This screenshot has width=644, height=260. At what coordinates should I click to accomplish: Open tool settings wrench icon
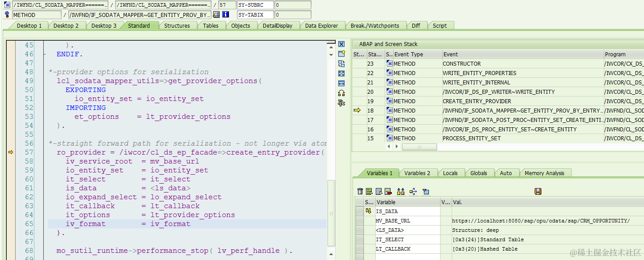pyautogui.click(x=341, y=103)
